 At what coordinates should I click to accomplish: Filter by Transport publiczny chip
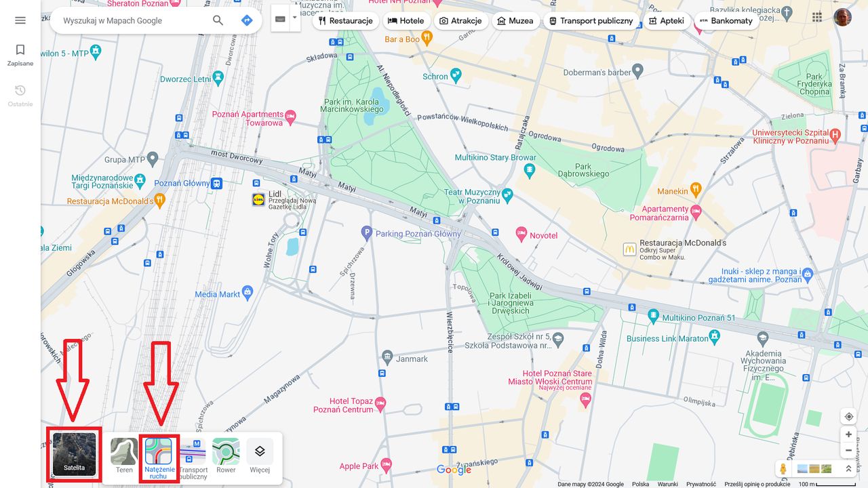pos(591,20)
